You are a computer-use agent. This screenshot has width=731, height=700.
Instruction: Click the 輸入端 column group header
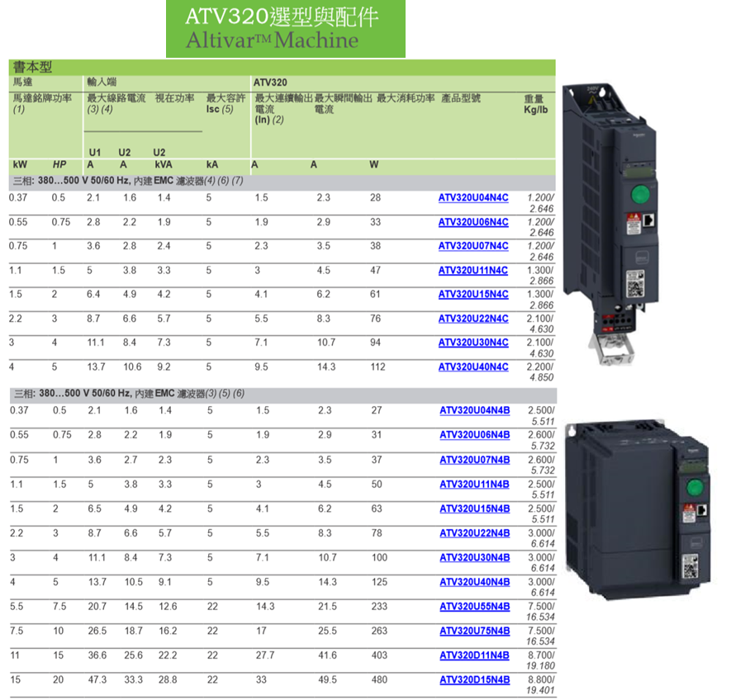[x=102, y=82]
